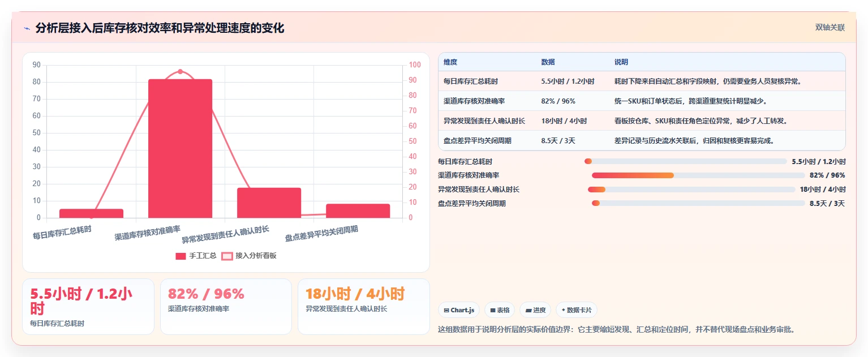The height and width of the screenshot is (357, 868).
Task: Click the lightning icon beside the title
Action: (27, 28)
